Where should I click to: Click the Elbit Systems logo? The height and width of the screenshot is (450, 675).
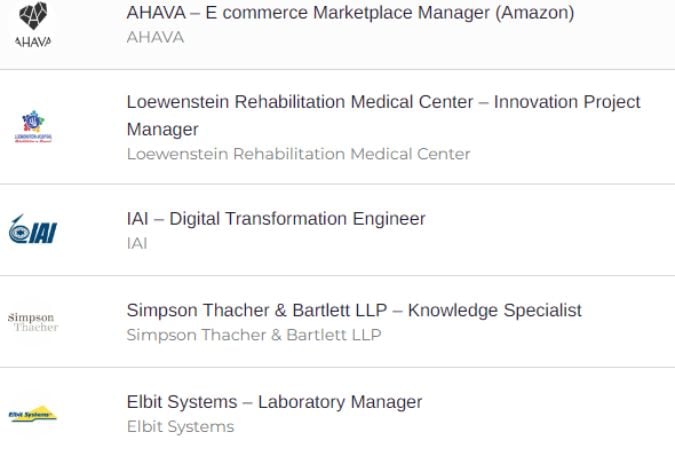[x=33, y=413]
